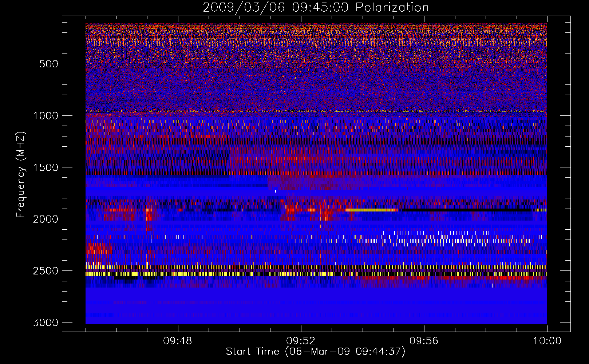Click the 500 frequency tick label
This screenshot has height=364, width=589.
[x=49, y=64]
